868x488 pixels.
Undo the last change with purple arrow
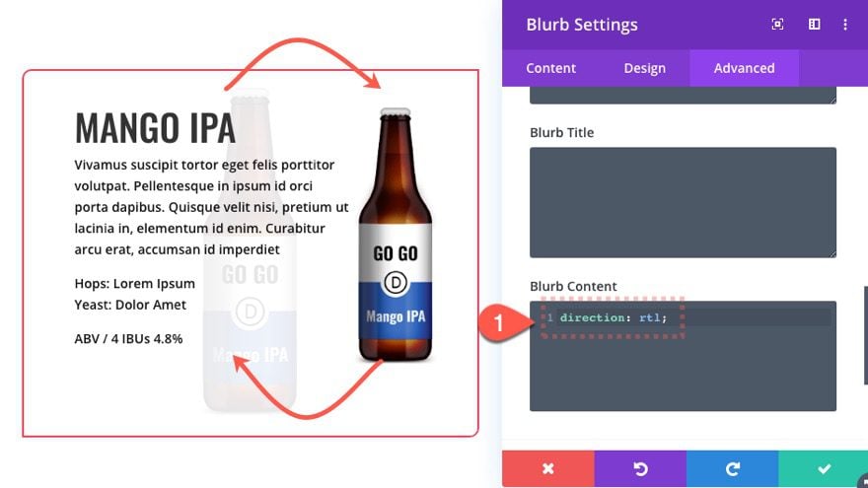click(640, 468)
